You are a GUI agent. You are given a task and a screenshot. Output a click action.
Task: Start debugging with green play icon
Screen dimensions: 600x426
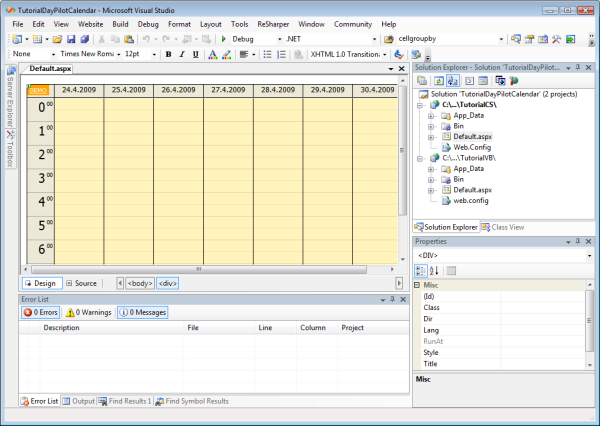(224, 39)
